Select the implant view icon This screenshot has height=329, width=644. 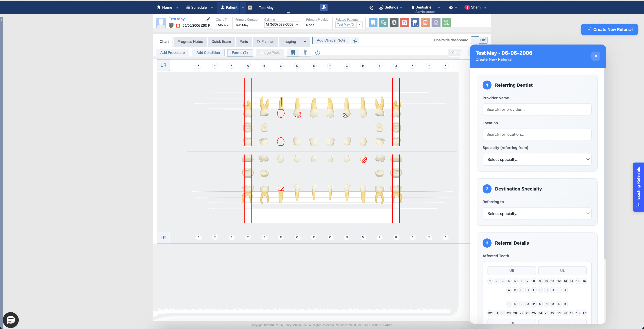[x=305, y=53]
